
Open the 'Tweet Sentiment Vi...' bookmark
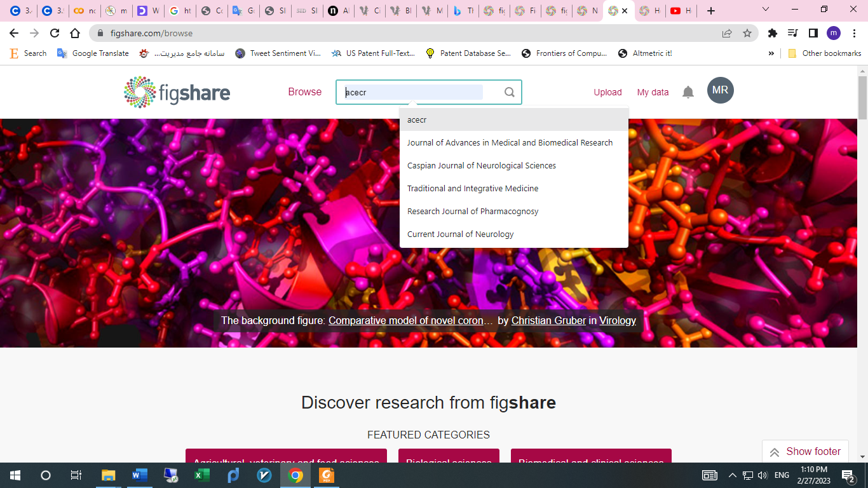point(278,53)
